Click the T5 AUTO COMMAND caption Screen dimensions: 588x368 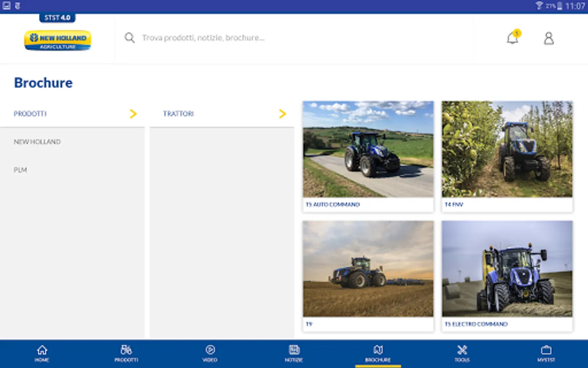click(x=333, y=204)
